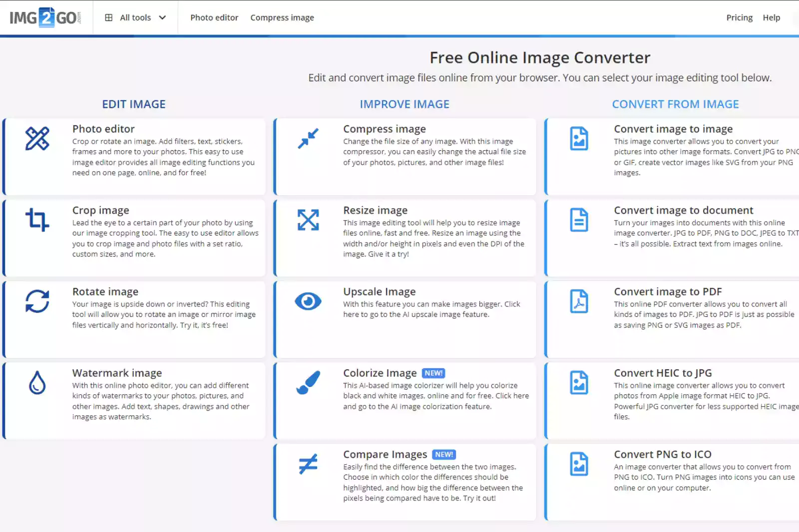Click the Upscale Image eye icon

pos(308,301)
